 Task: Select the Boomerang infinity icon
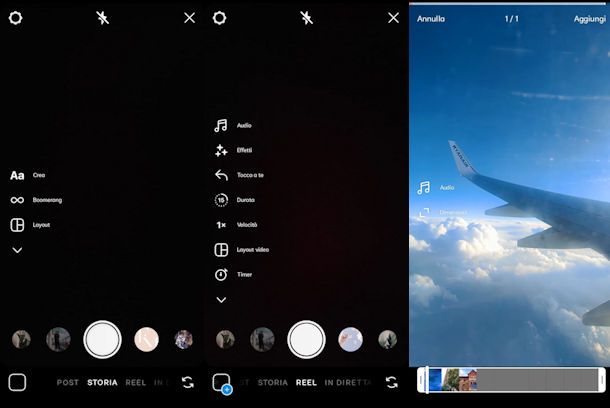(17, 200)
